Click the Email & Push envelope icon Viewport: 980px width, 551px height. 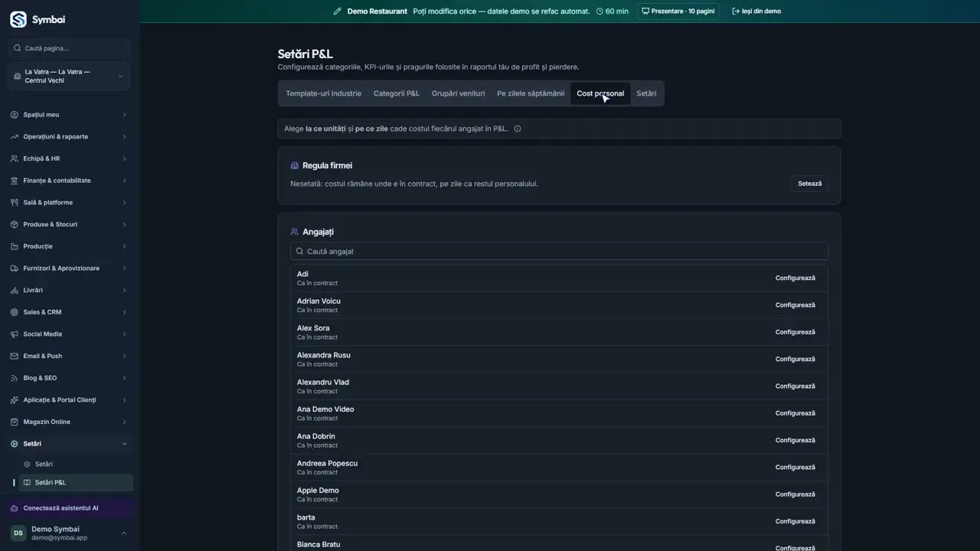click(15, 356)
